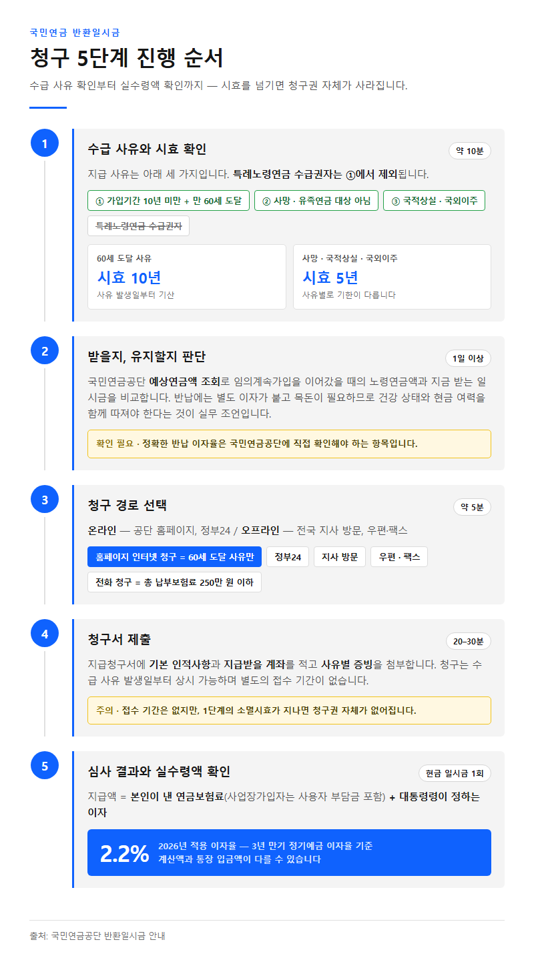This screenshot has height=980, width=534.
Task: Click the '시효 10년' card
Action: [x=187, y=277]
